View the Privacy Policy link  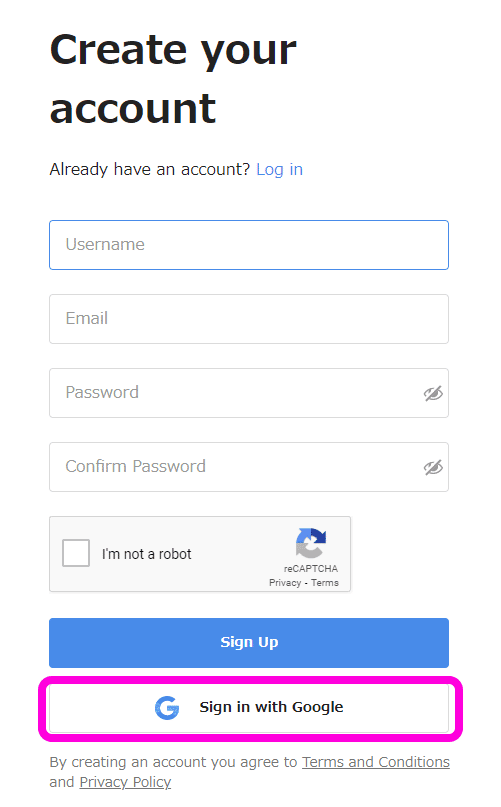point(125,782)
